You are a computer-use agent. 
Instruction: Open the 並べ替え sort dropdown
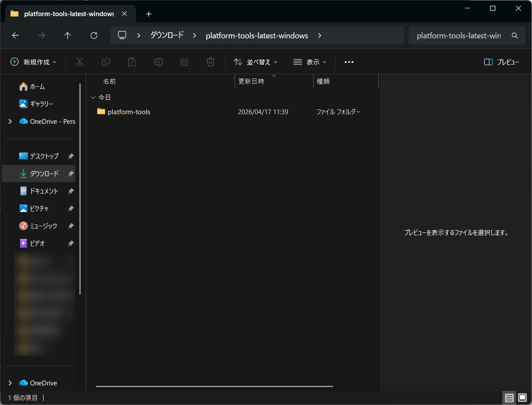256,62
